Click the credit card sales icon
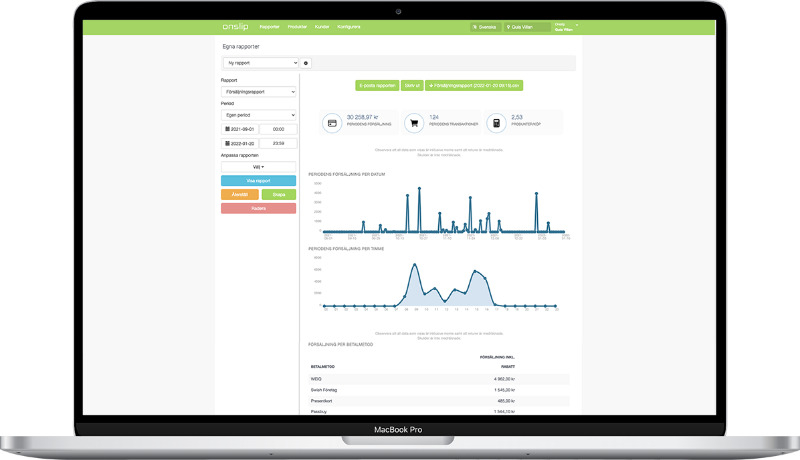Image resolution: width=800 pixels, height=460 pixels. point(332,123)
